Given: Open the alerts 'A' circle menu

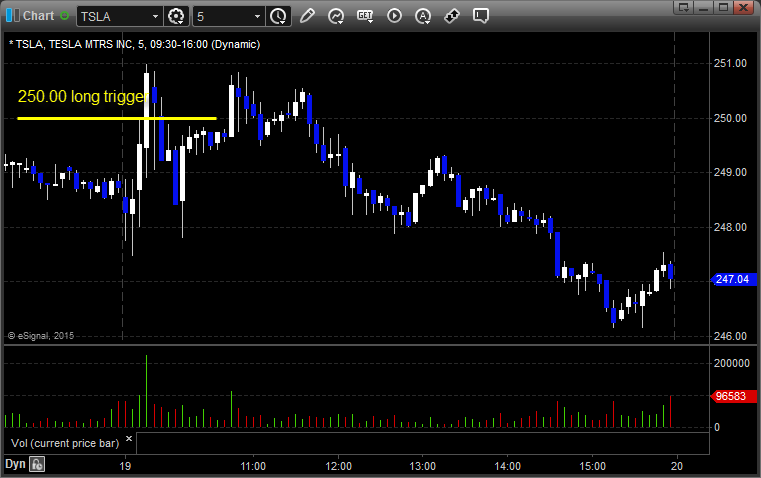Looking at the screenshot, I should (x=423, y=16).
